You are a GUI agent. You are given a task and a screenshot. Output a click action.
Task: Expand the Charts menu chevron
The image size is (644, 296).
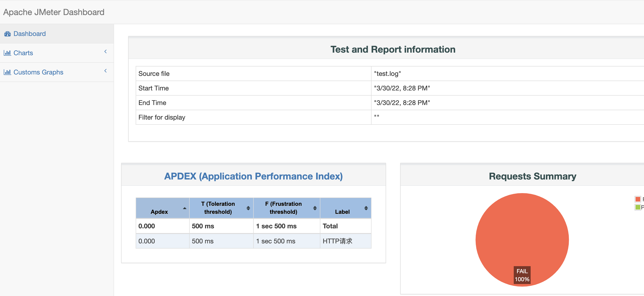tap(106, 51)
